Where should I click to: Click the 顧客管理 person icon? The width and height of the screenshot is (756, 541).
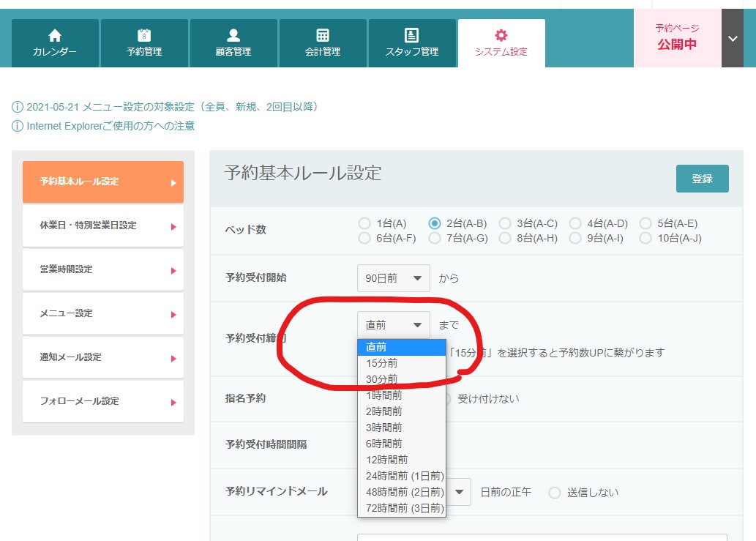233,35
